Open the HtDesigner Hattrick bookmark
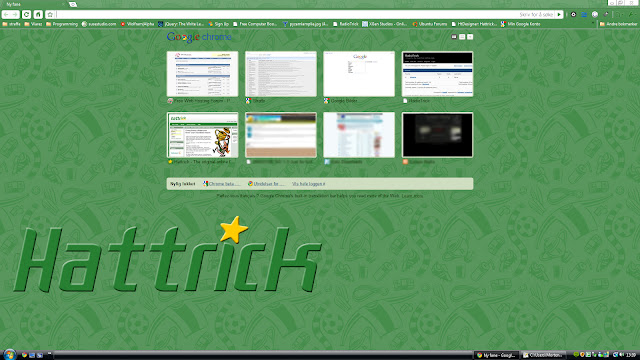 point(474,24)
